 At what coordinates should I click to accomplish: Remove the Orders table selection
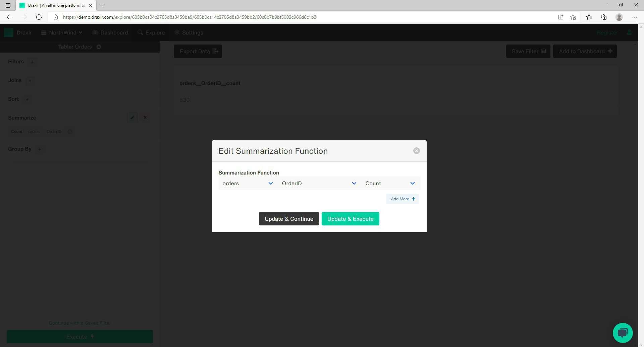click(99, 47)
